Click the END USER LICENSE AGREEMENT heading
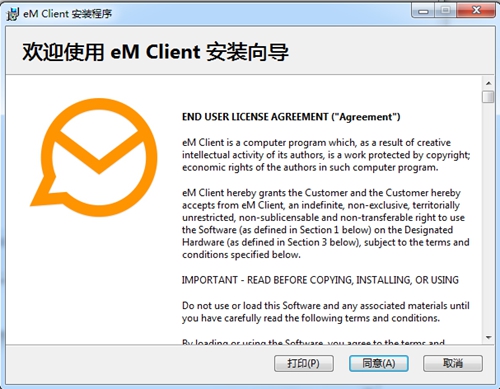Screen dimensions: 500x389 click(291, 117)
